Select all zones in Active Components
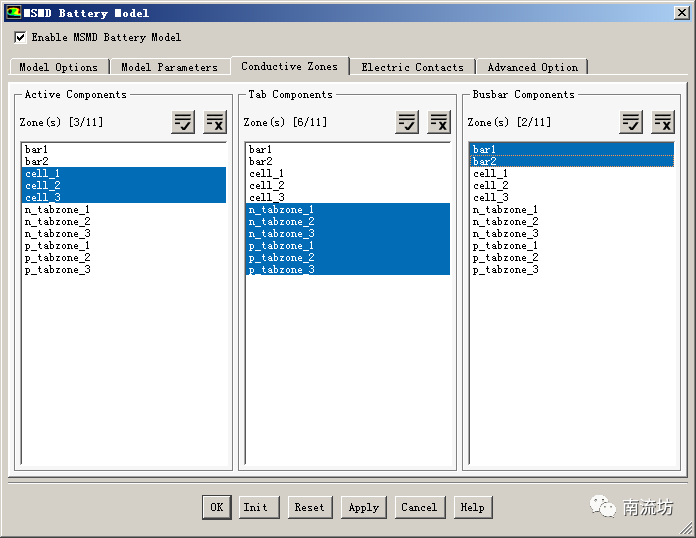The height and width of the screenshot is (538, 696). tap(183, 122)
